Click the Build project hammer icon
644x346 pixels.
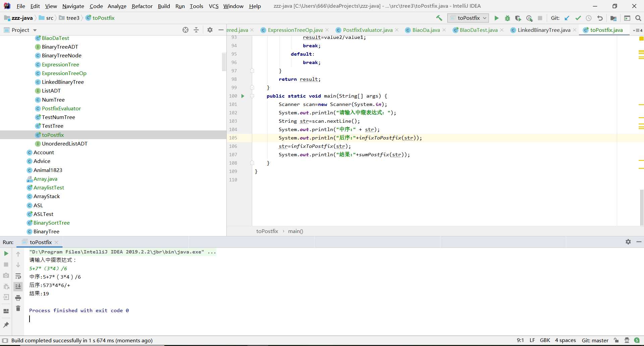(439, 18)
